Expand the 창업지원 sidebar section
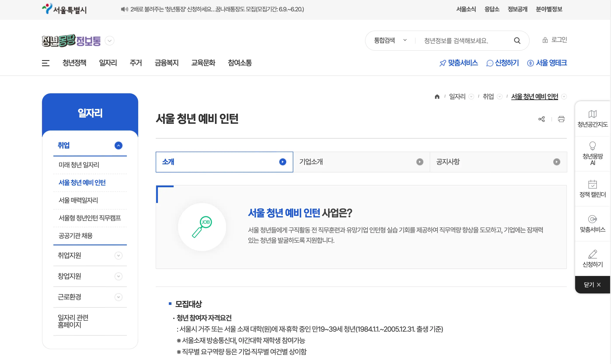The width and height of the screenshot is (611, 364). point(118,276)
